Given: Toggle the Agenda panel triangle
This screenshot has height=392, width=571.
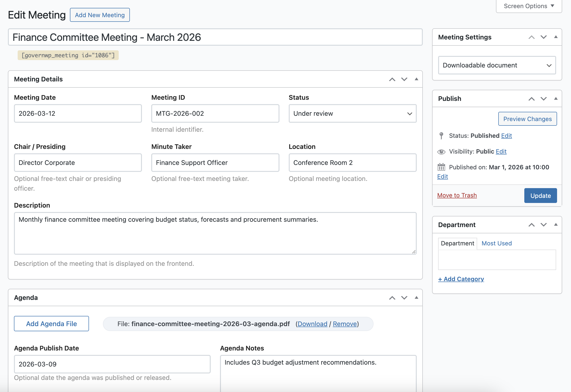Looking at the screenshot, I should (x=416, y=298).
